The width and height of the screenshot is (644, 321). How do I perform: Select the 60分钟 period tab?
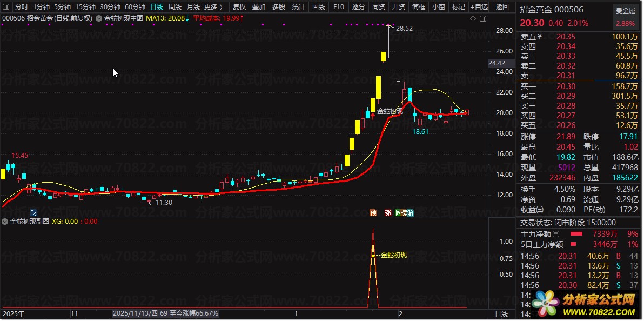[135, 6]
